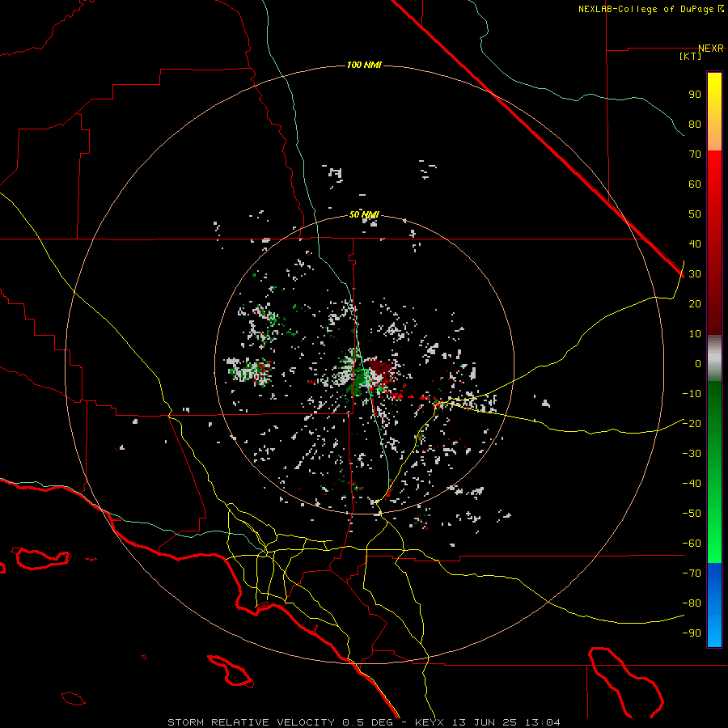Image resolution: width=728 pixels, height=728 pixels.
Task: Click the -40 value on the velocity scale
Action: click(x=692, y=484)
